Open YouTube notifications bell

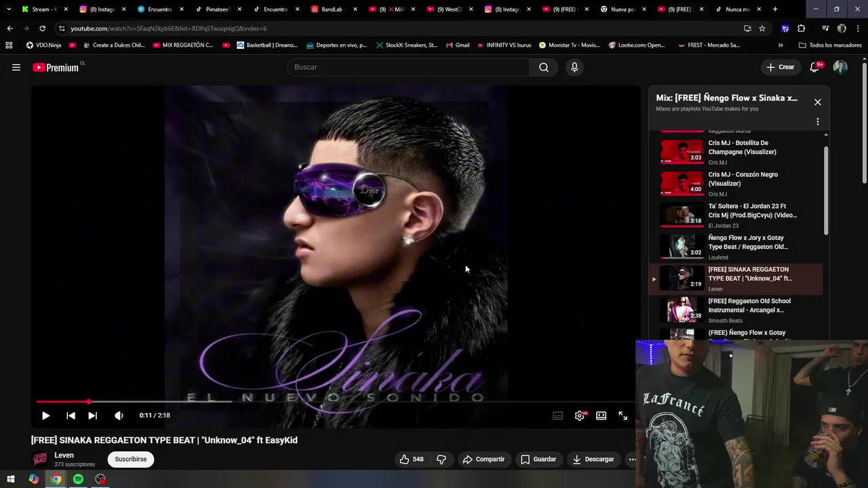pos(815,67)
